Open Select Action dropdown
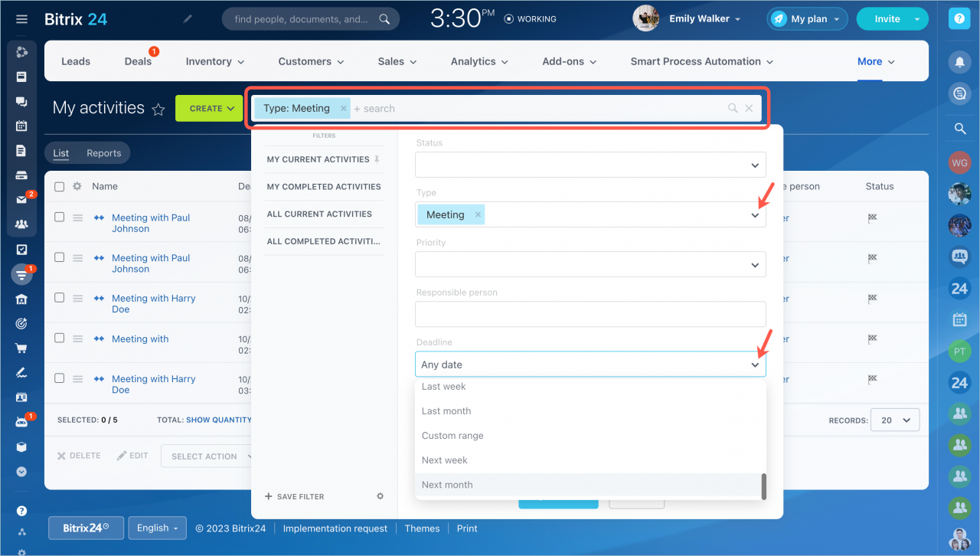 pyautogui.click(x=207, y=456)
